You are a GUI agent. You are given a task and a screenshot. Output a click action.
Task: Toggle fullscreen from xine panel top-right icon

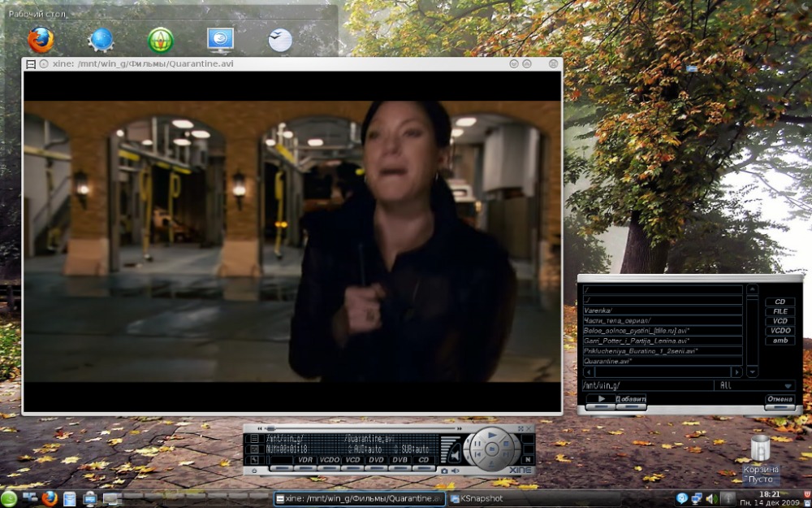[520, 428]
